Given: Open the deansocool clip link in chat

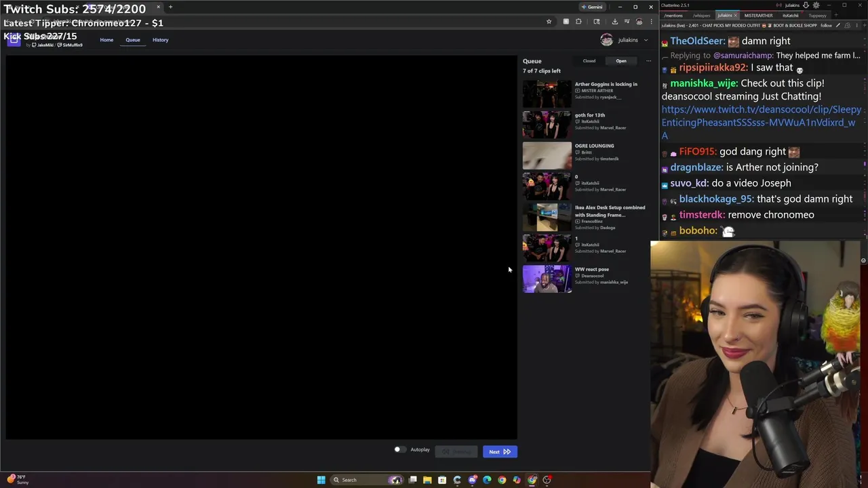Looking at the screenshot, I should coord(761,122).
